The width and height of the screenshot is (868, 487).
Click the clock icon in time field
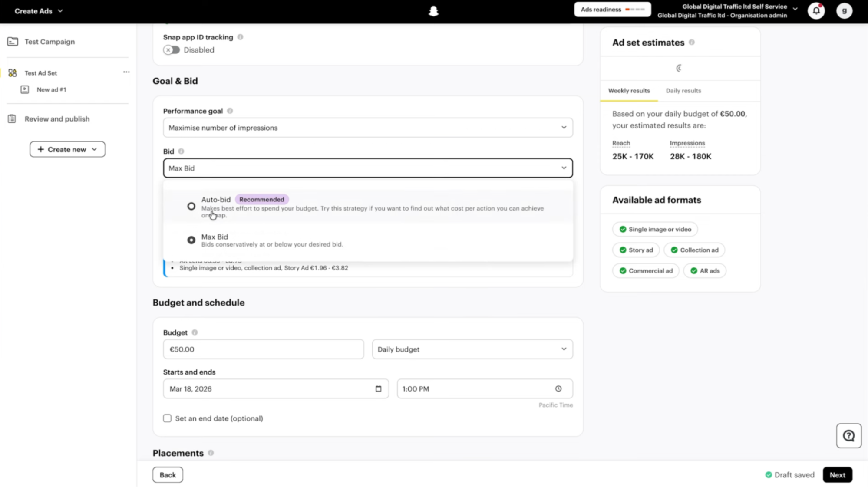tap(558, 389)
